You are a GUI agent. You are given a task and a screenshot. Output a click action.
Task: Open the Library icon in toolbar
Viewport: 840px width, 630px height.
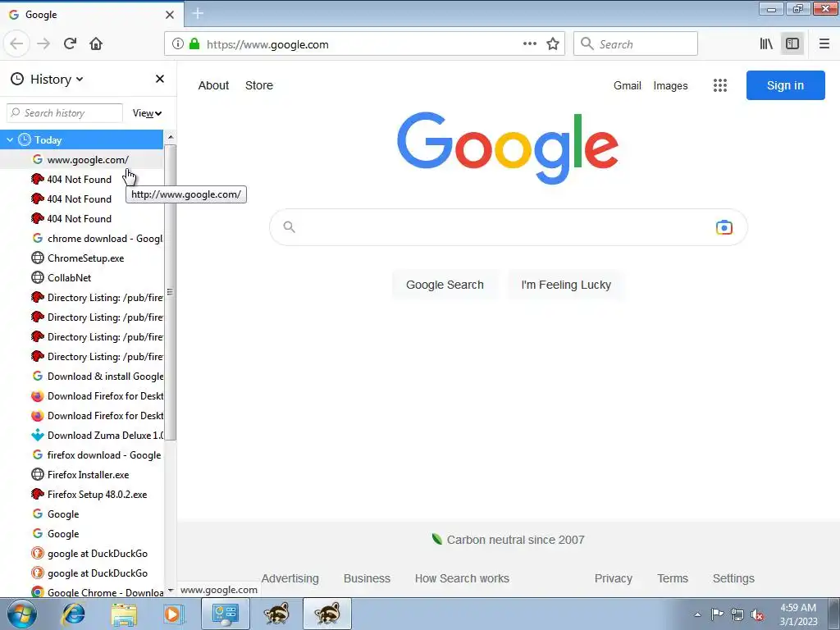pos(766,44)
